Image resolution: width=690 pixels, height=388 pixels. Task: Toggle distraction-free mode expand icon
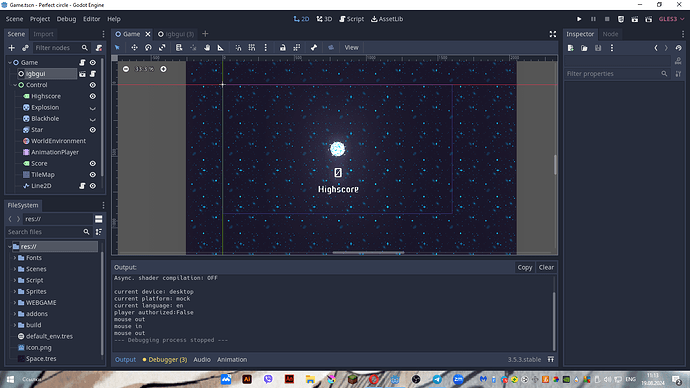click(553, 34)
